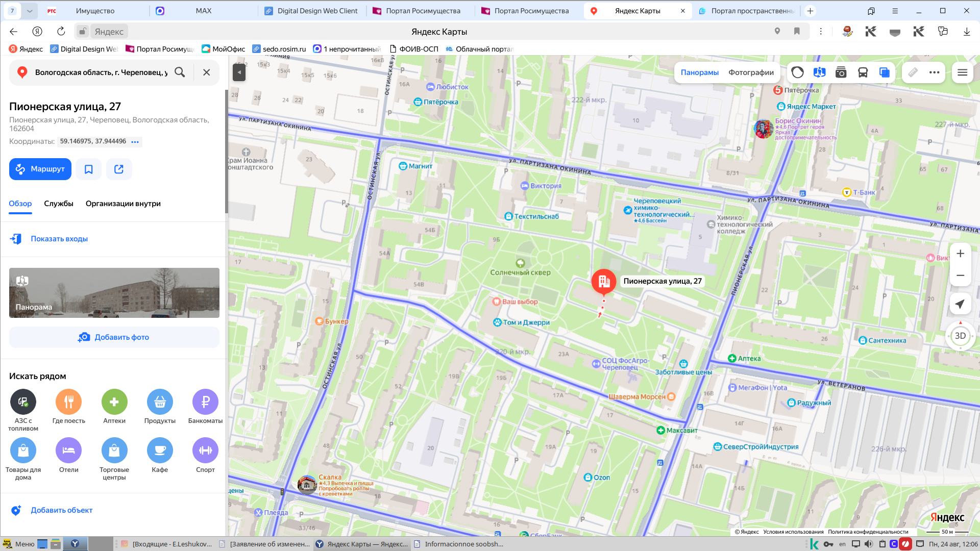The width and height of the screenshot is (980, 551).
Task: Reload the current page
Action: pos(61,32)
